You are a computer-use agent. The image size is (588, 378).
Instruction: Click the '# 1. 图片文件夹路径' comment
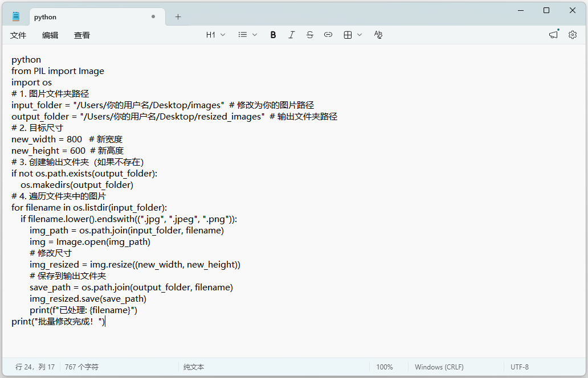[50, 94]
